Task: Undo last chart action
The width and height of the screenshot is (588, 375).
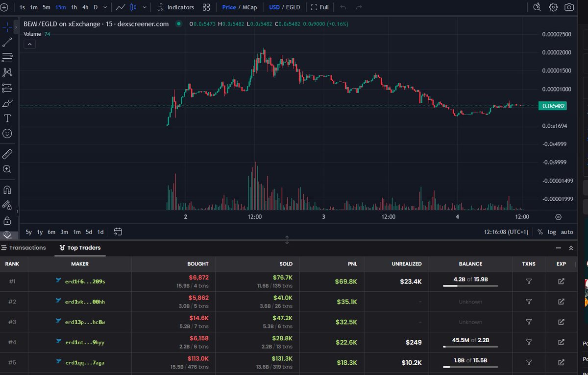Action: coord(343,7)
